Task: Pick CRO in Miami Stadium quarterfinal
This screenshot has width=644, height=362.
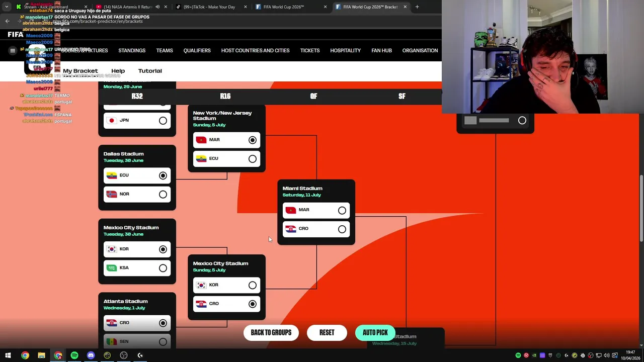Action: point(342,229)
